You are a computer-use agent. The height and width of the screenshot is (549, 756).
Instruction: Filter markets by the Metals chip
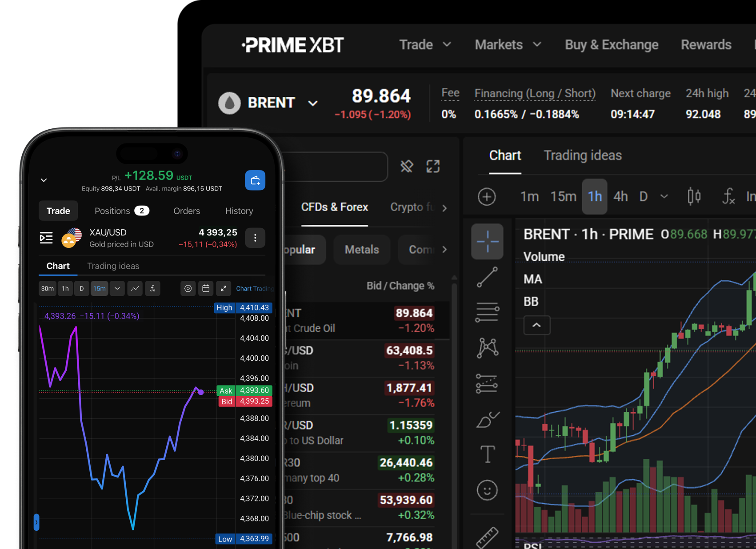point(362,250)
